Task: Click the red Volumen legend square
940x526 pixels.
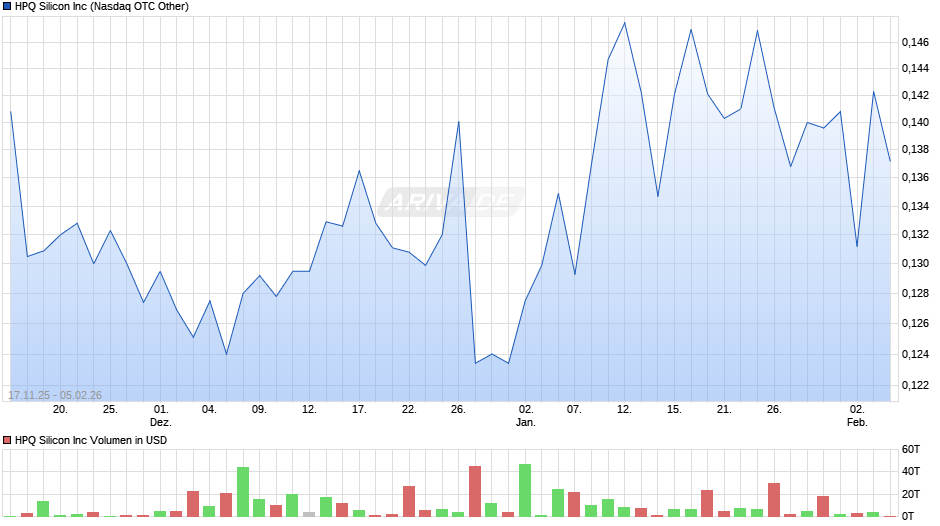Action: pos(7,440)
